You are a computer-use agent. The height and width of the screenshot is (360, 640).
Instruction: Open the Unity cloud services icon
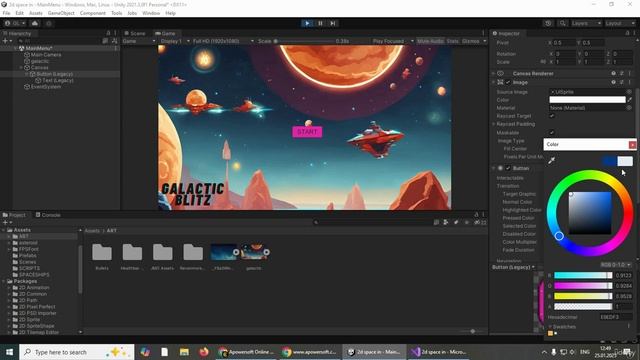[35, 23]
